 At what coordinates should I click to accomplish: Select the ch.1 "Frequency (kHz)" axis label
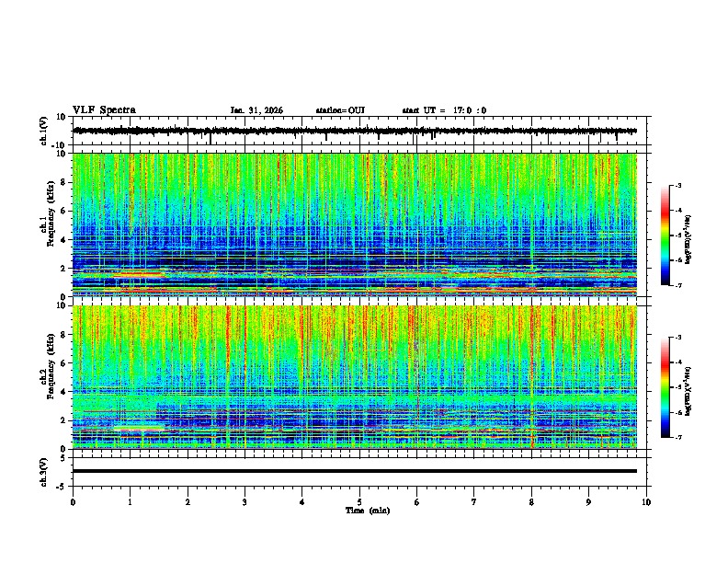click(51, 213)
